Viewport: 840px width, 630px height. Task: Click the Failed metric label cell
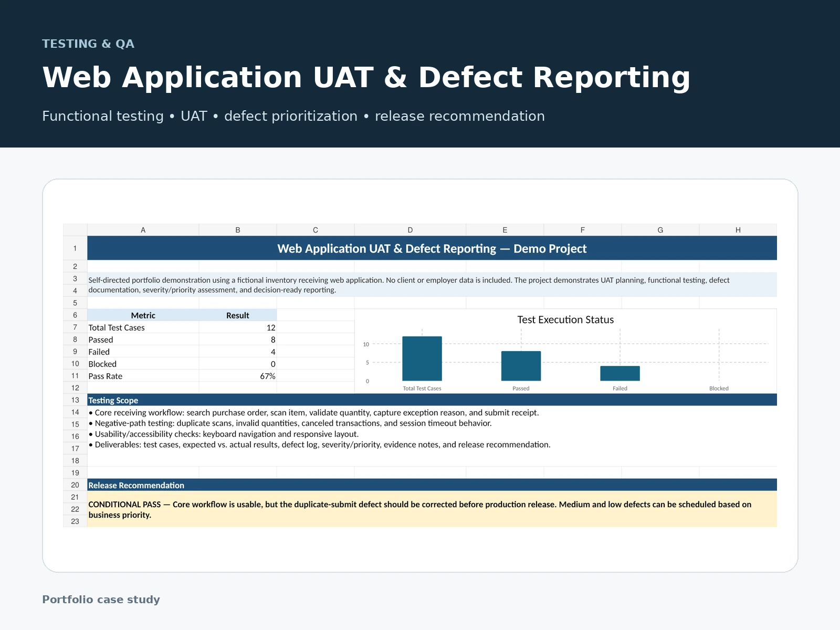[x=143, y=352]
